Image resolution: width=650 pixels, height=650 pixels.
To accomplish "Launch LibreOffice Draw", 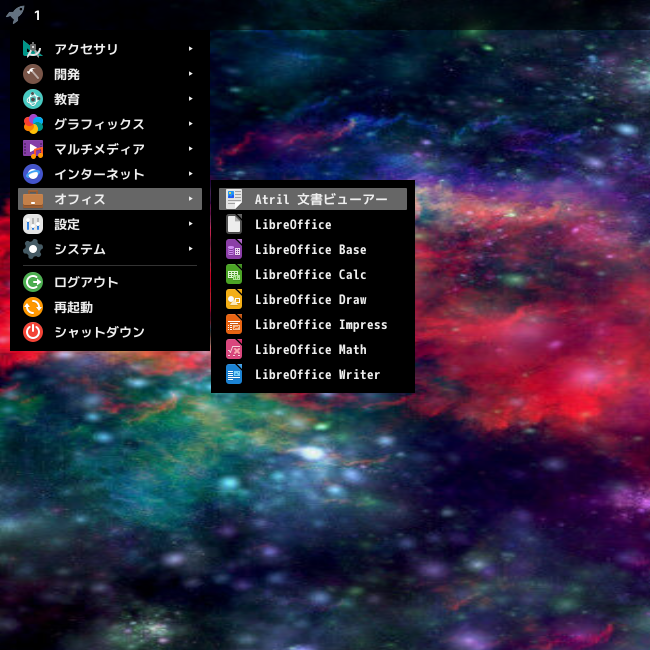I will pos(313,299).
